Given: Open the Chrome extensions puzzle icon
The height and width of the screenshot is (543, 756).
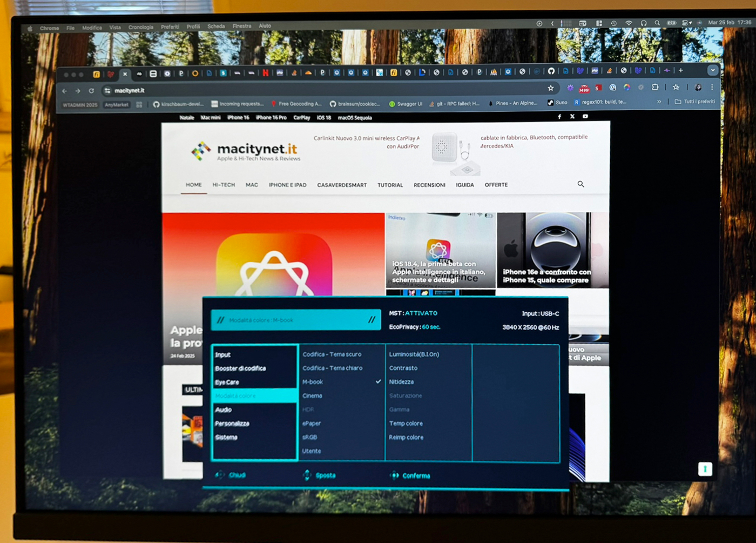Looking at the screenshot, I should tap(655, 87).
